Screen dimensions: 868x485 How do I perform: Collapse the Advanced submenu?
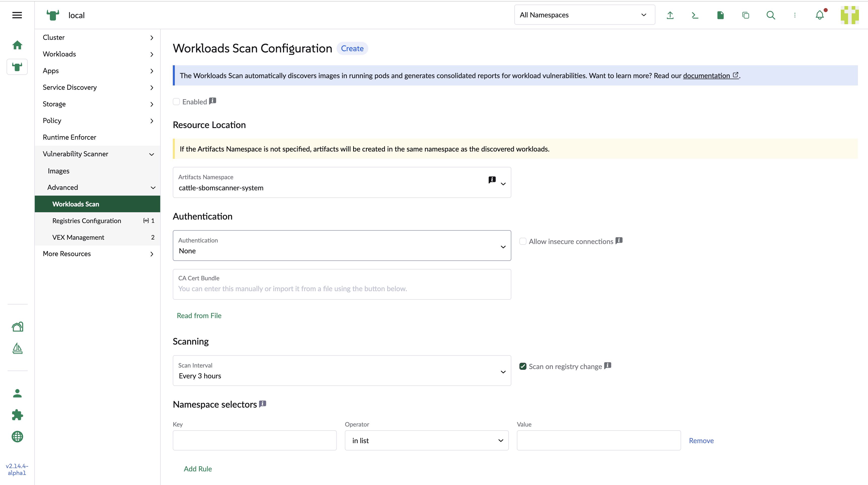coord(97,187)
